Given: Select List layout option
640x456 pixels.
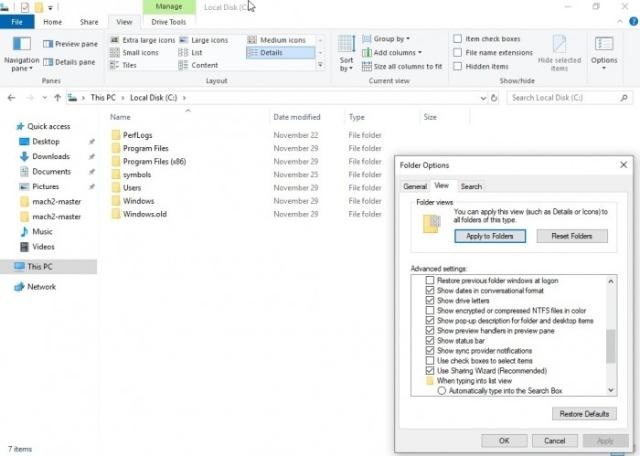Looking at the screenshot, I should [x=190, y=53].
